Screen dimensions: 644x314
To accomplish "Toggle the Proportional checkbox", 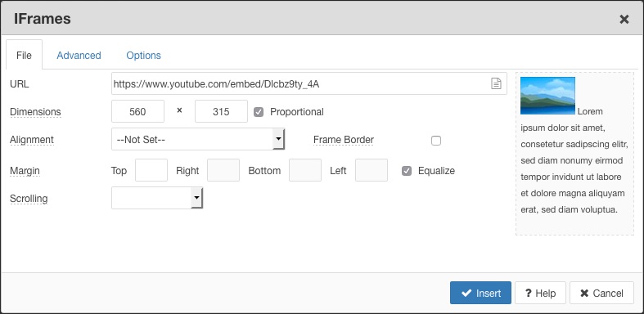I will coord(259,112).
